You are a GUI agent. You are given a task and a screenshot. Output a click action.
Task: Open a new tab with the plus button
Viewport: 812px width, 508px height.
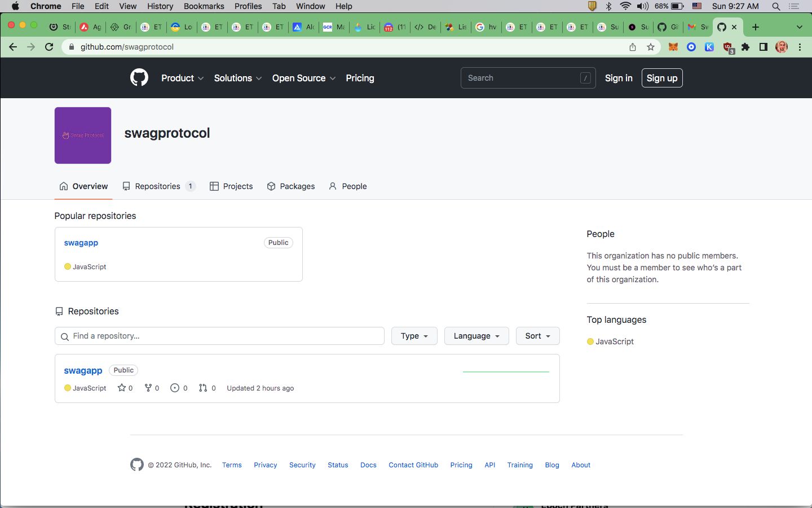click(756, 27)
